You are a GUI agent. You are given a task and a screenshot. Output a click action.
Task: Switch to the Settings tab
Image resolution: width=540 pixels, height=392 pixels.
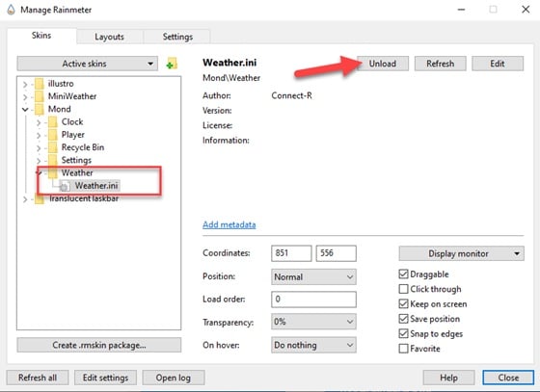tap(177, 37)
